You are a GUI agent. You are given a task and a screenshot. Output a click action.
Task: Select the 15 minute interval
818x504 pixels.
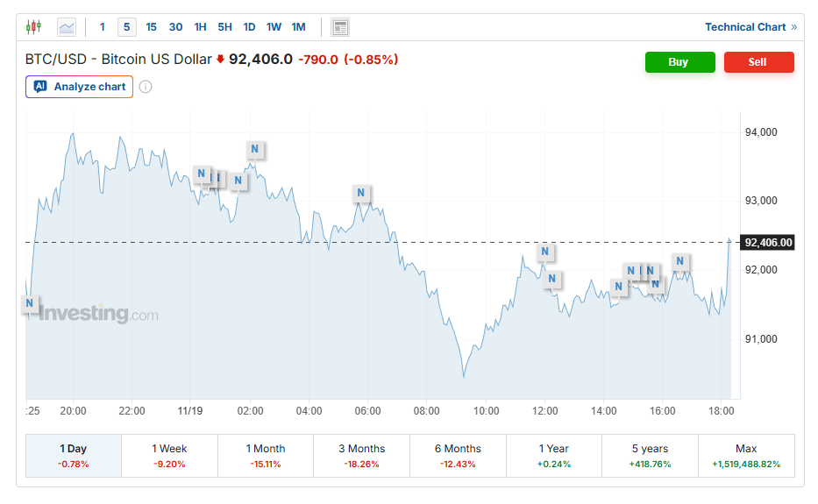(151, 27)
